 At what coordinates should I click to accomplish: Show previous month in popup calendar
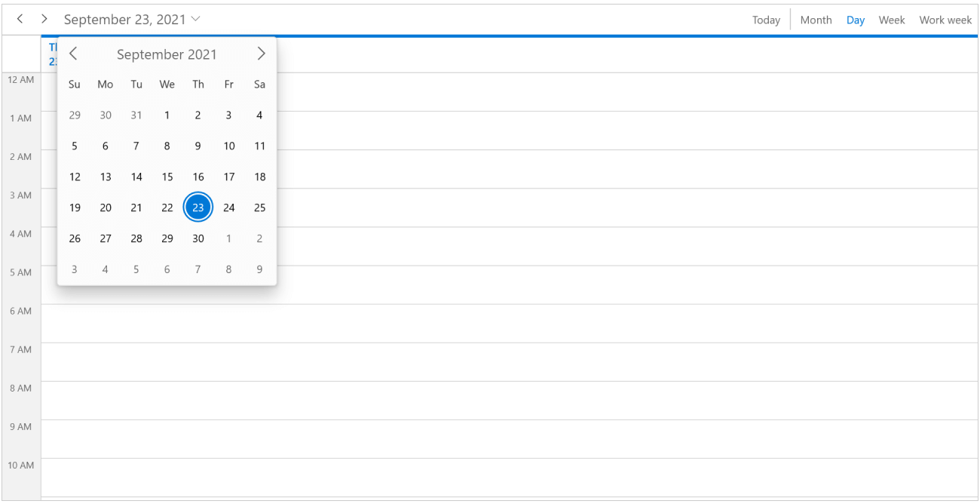[74, 54]
